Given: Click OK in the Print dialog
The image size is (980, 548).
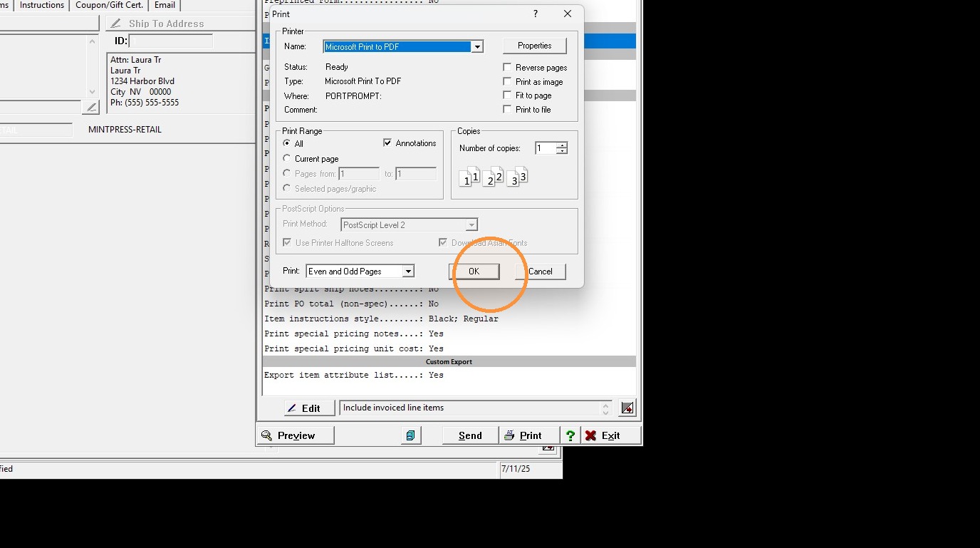Looking at the screenshot, I should [474, 272].
